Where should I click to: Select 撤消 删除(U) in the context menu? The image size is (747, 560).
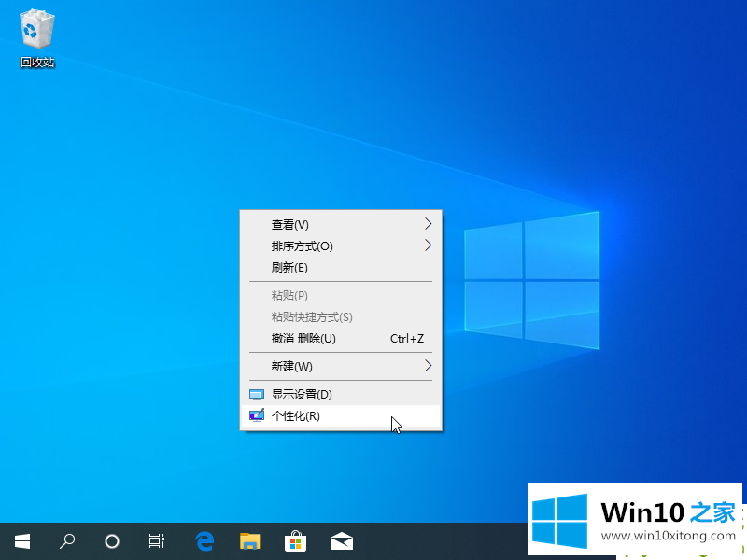(x=303, y=339)
